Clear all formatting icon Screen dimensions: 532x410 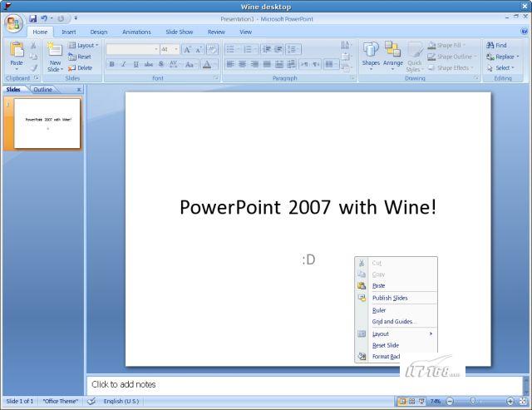(x=213, y=50)
